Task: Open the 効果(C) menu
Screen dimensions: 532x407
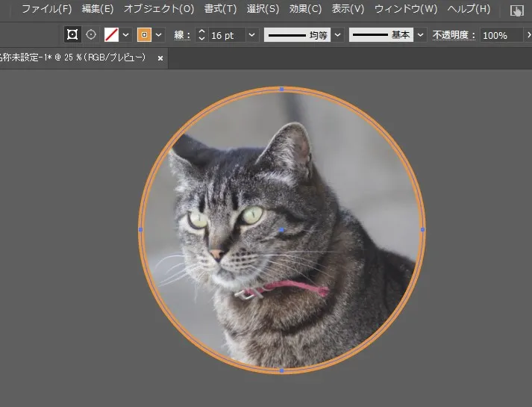Action: click(x=305, y=9)
